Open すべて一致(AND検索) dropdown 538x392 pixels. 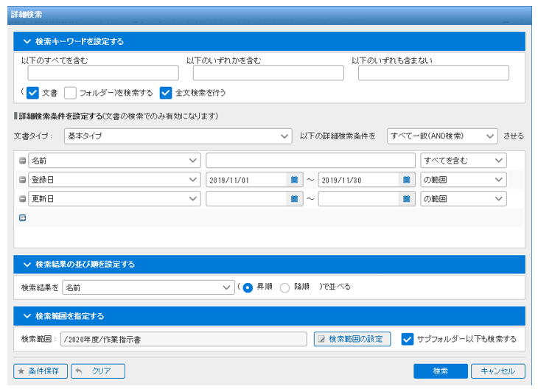click(442, 136)
